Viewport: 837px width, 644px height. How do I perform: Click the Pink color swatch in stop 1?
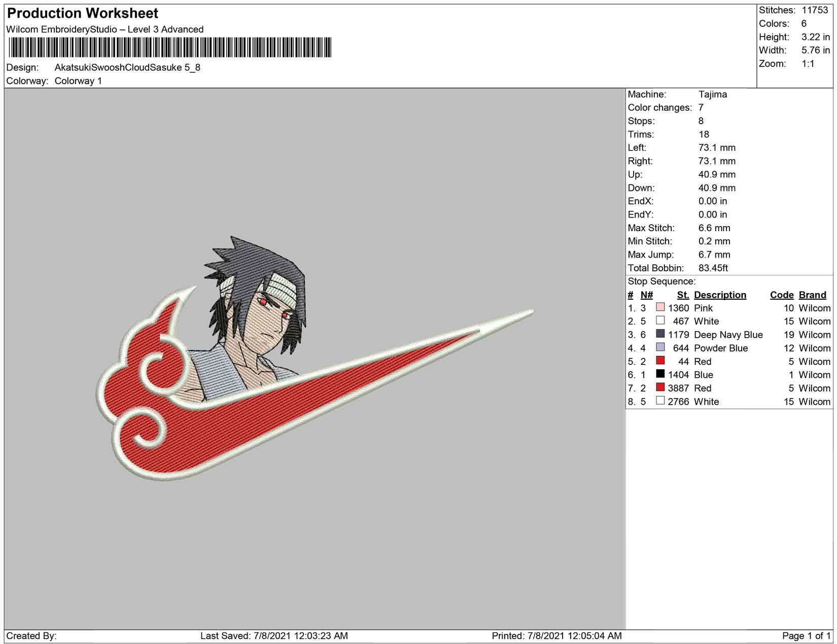coord(660,307)
